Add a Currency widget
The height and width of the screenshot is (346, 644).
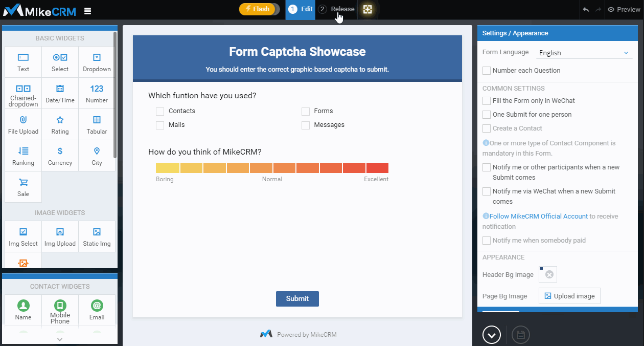click(60, 156)
